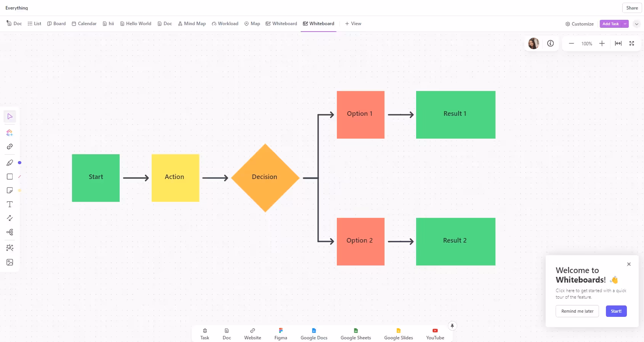The height and width of the screenshot is (342, 644).
Task: Toggle the bottom toolbar pin
Action: coord(452,326)
